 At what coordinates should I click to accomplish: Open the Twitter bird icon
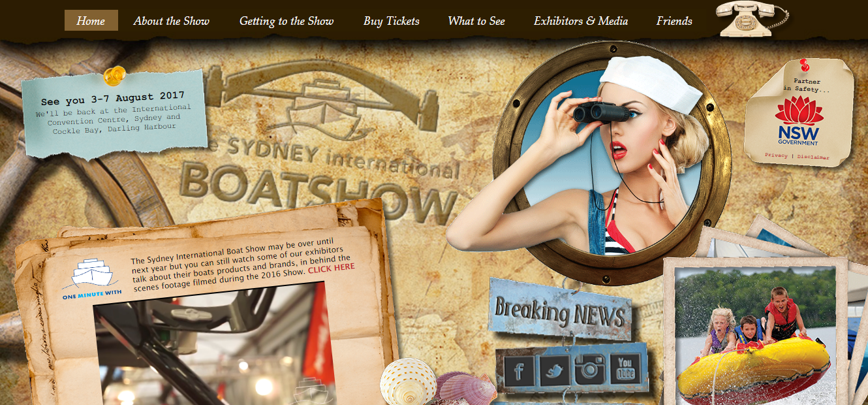(x=554, y=371)
